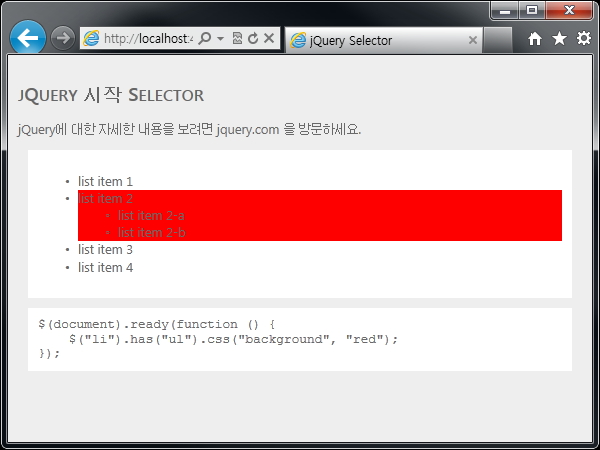This screenshot has height=450, width=600.
Task: Open the Home page icon
Action: coord(535,39)
